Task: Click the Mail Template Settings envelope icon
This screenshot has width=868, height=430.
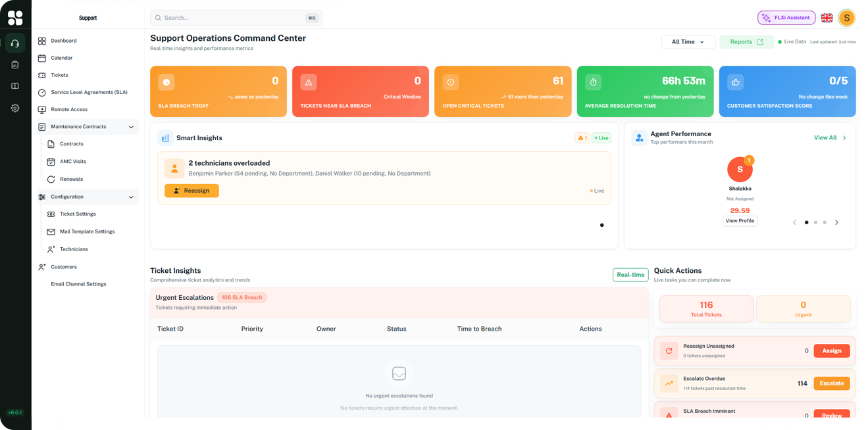Action: (51, 231)
